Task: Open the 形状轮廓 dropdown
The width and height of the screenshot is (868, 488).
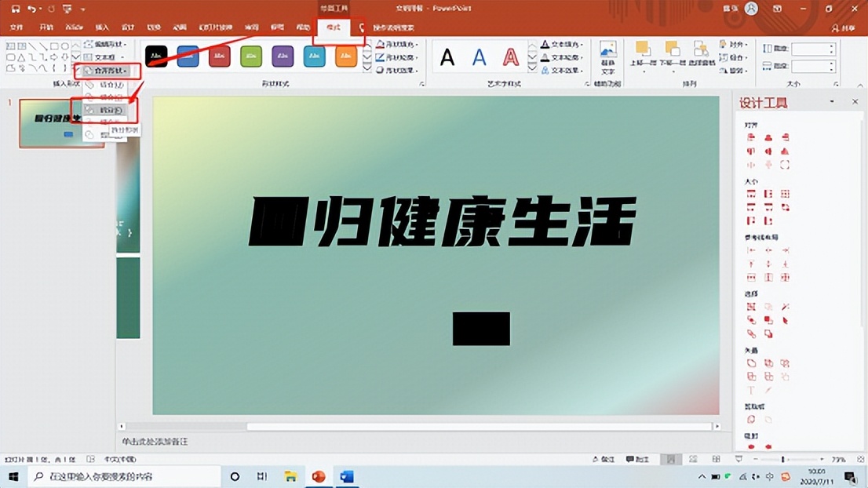Action: point(397,57)
